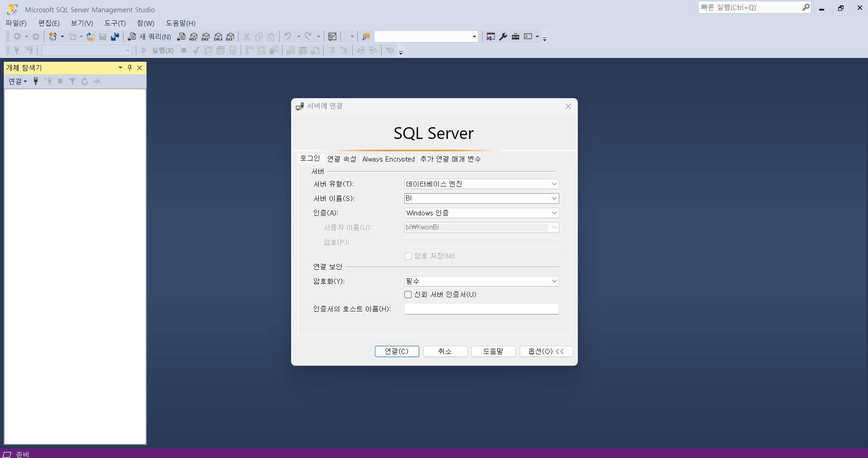Close the 서버에 연결 dialog
868x458 pixels.
(x=568, y=106)
